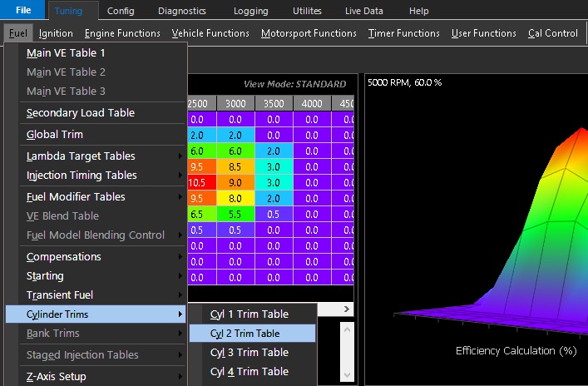Open the Diagnostics tab
588x386 pixels.
tap(181, 11)
